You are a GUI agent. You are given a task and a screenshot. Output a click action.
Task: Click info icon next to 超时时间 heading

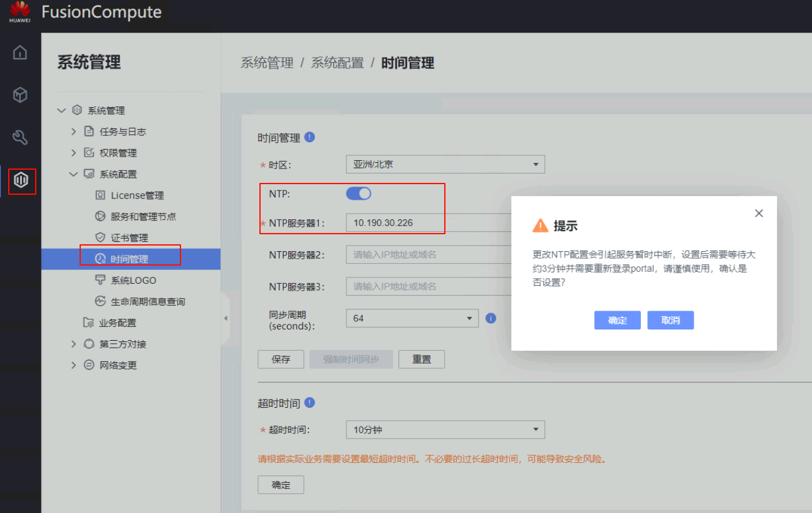310,403
